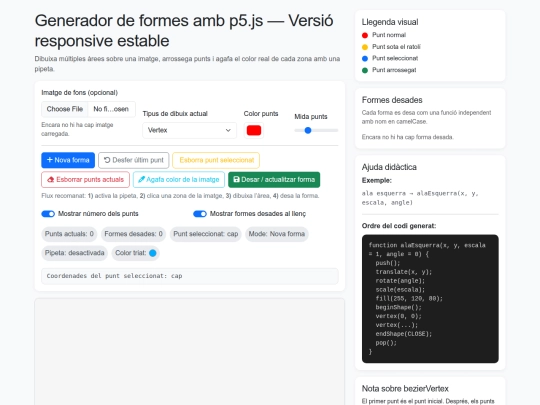The width and height of the screenshot is (540, 405).
Task: Click Agafa color de la imatge button
Action: coord(179,179)
